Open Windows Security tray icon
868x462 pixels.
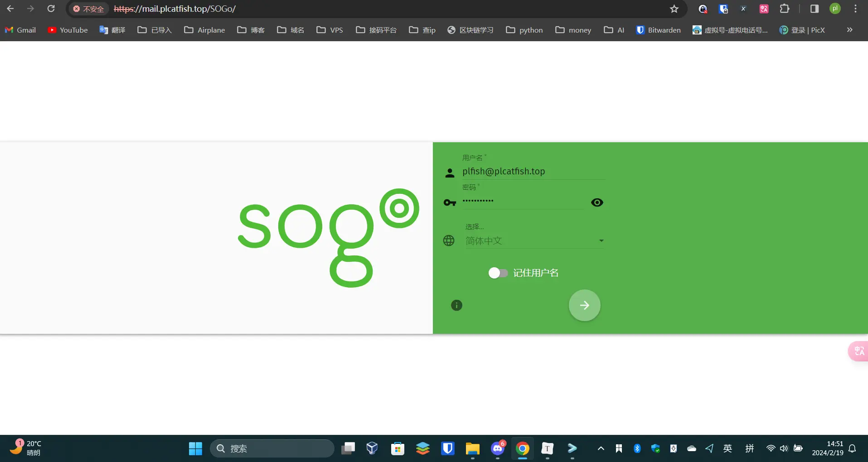[655, 448]
